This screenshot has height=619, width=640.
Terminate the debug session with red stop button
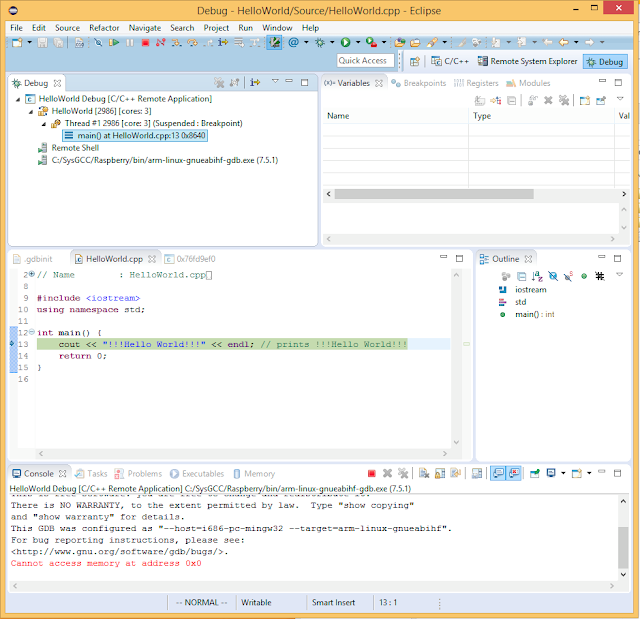[145, 42]
